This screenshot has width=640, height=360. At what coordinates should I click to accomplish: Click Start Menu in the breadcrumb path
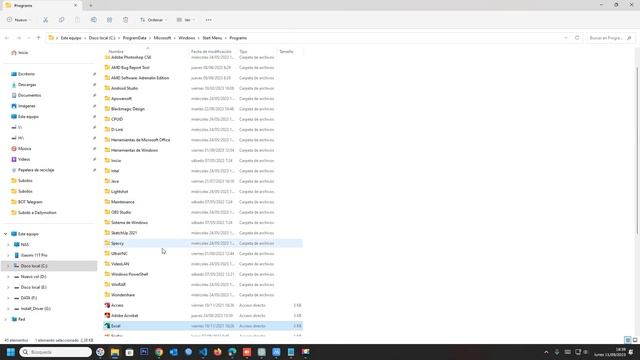(212, 38)
